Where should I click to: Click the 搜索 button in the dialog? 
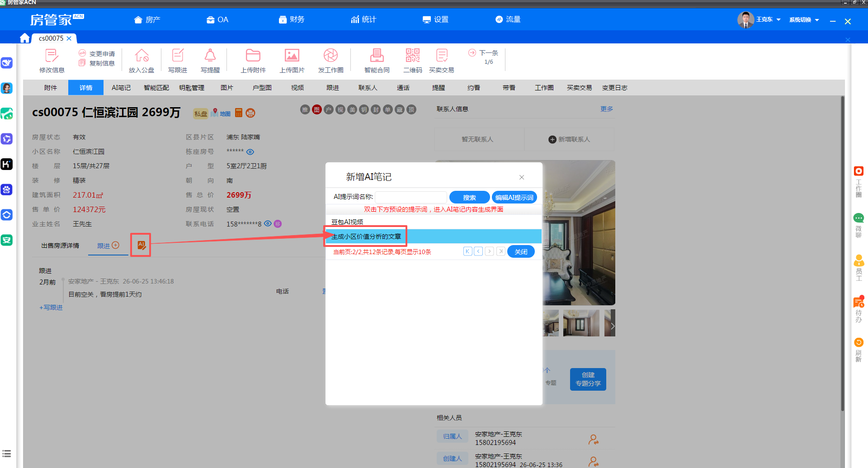tap(469, 198)
